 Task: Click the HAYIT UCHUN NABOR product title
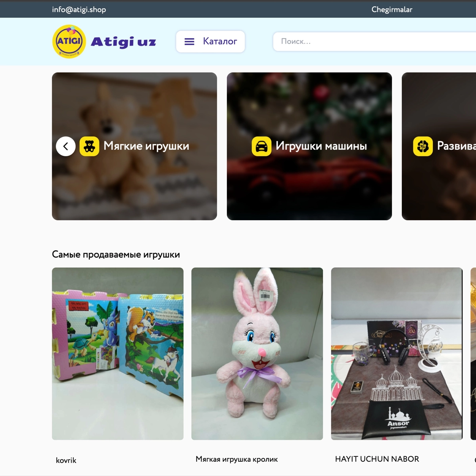point(377,459)
